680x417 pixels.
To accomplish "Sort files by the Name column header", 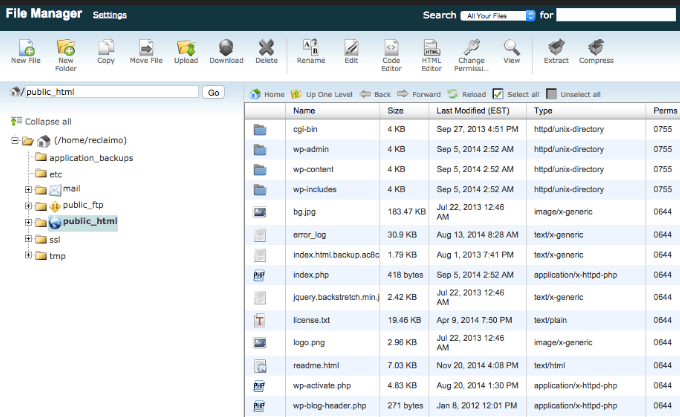I will coord(305,110).
